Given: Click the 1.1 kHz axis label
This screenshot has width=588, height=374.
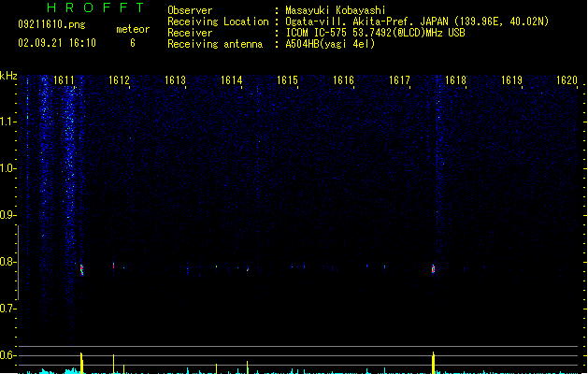Looking at the screenshot, I should [x=7, y=122].
